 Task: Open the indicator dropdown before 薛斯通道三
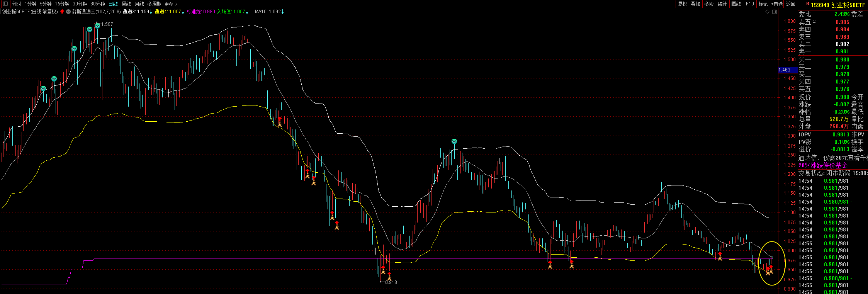(68, 12)
